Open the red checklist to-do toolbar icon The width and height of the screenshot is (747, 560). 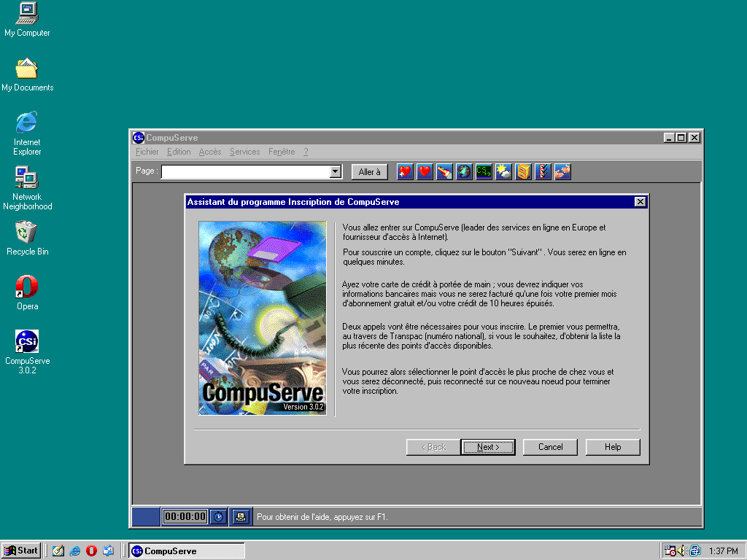coord(543,171)
